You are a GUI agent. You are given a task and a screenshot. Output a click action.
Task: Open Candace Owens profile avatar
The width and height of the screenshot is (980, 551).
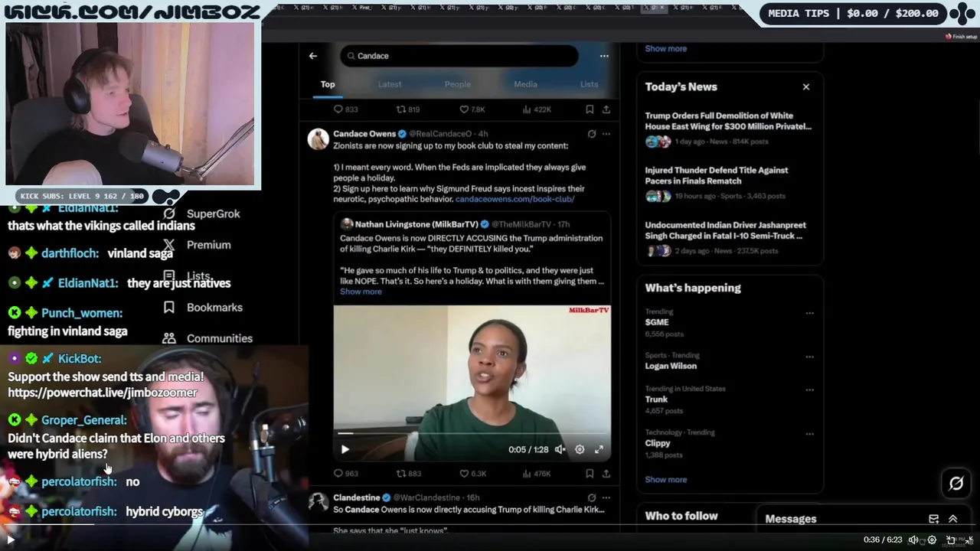click(x=318, y=139)
